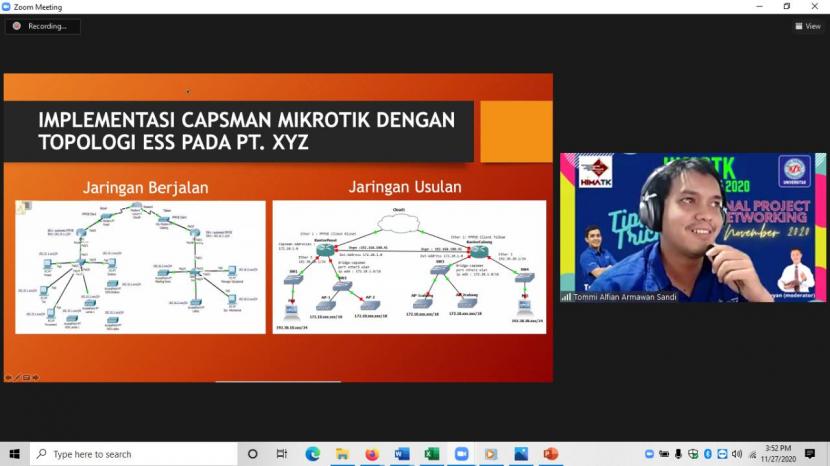830x466 pixels.
Task: Open the View layout menu in Zoom
Action: pos(808,26)
